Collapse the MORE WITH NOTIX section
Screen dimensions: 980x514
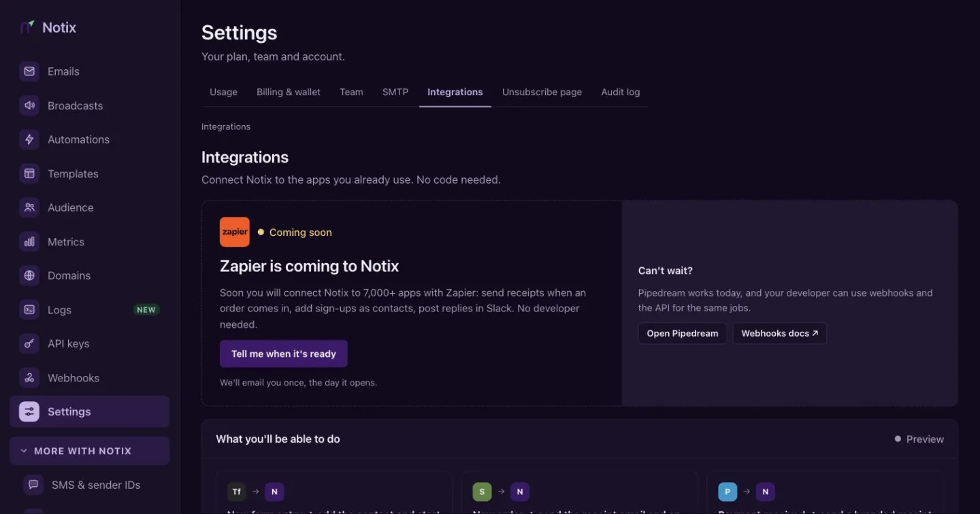[89, 451]
